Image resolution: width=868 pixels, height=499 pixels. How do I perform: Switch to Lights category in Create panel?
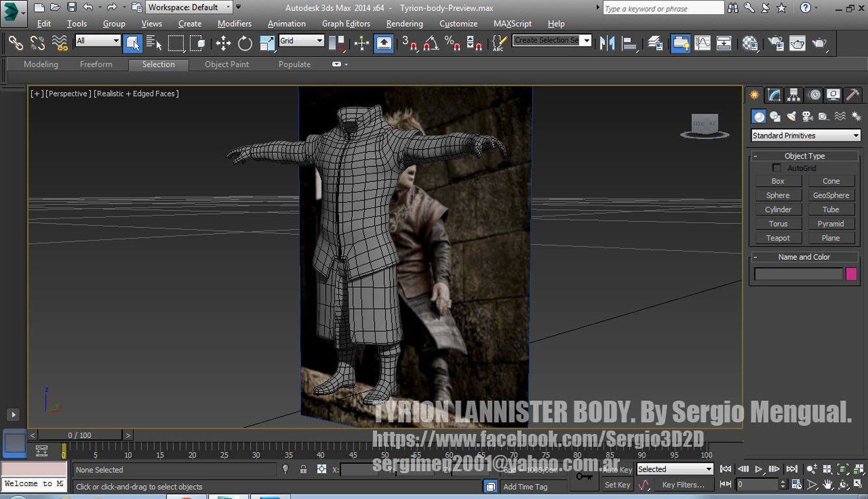tap(791, 116)
